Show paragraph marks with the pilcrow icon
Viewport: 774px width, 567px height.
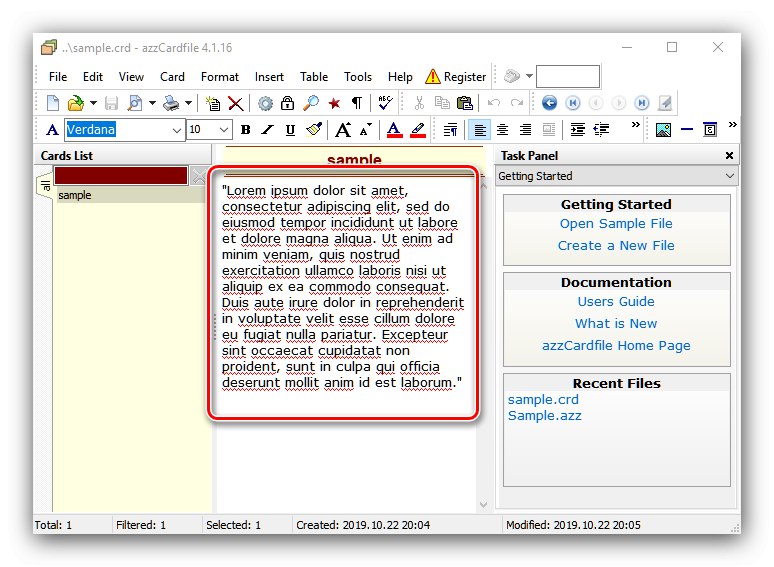click(x=356, y=103)
